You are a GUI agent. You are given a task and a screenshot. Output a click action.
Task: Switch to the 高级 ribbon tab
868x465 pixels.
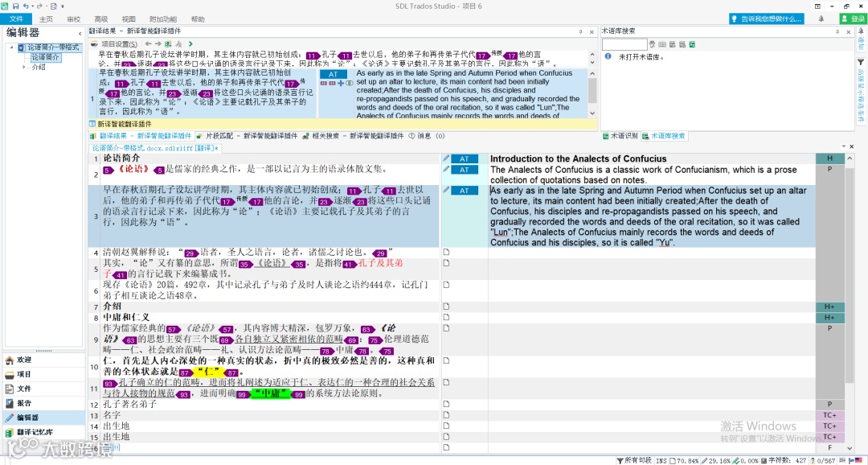pos(101,19)
